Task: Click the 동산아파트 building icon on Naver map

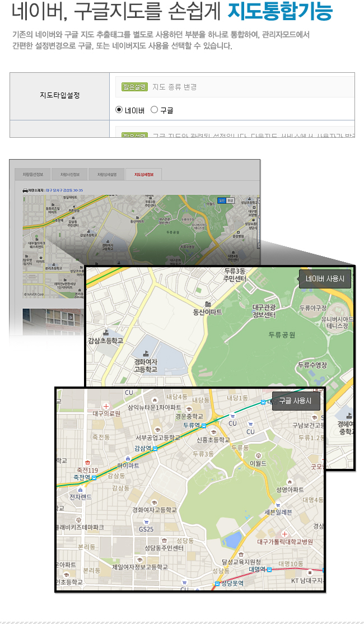Action: tap(208, 305)
